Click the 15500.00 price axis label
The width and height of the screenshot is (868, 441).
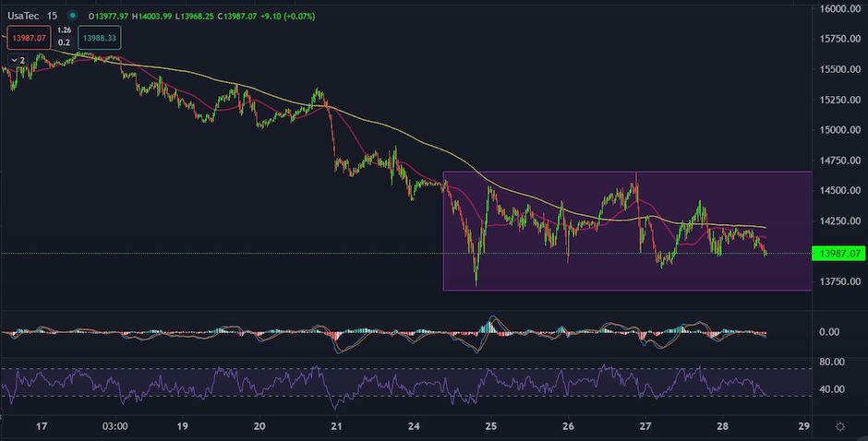pyautogui.click(x=840, y=69)
